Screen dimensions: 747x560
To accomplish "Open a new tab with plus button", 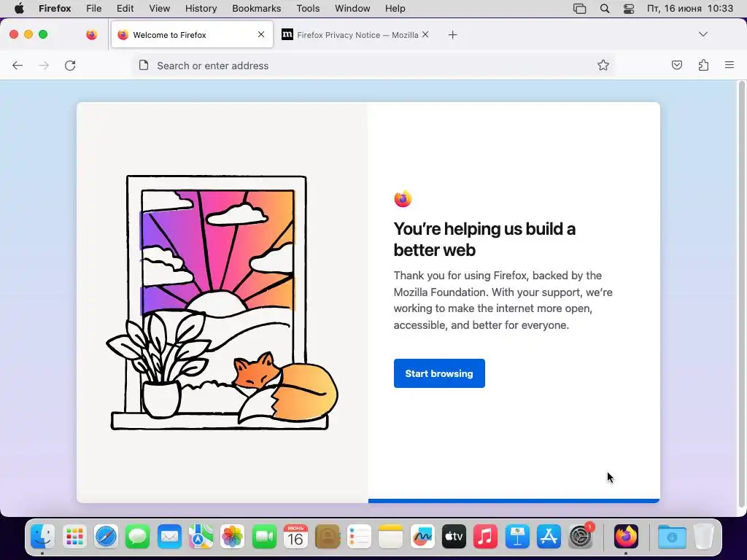I will [x=452, y=35].
